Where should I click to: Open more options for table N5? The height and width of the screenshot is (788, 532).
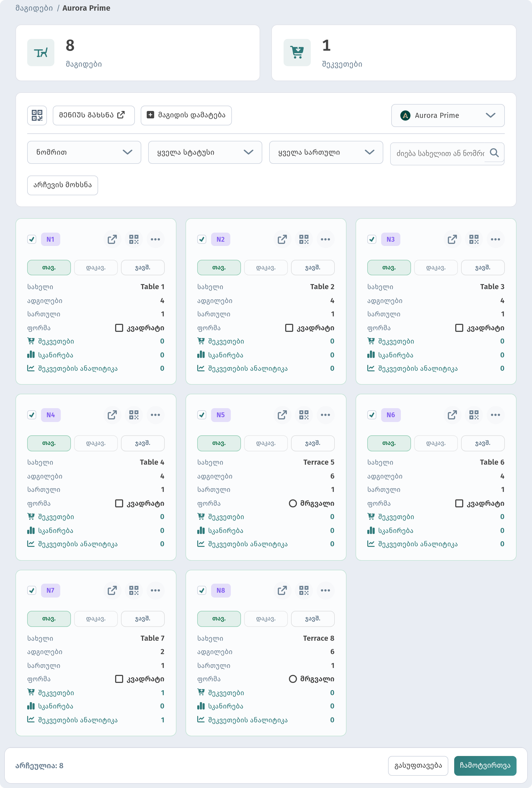(325, 415)
